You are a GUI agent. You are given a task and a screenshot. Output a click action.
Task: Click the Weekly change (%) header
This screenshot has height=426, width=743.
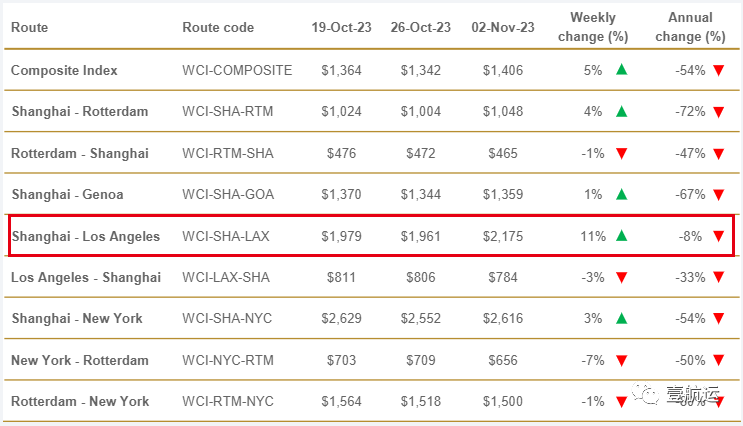tap(593, 27)
